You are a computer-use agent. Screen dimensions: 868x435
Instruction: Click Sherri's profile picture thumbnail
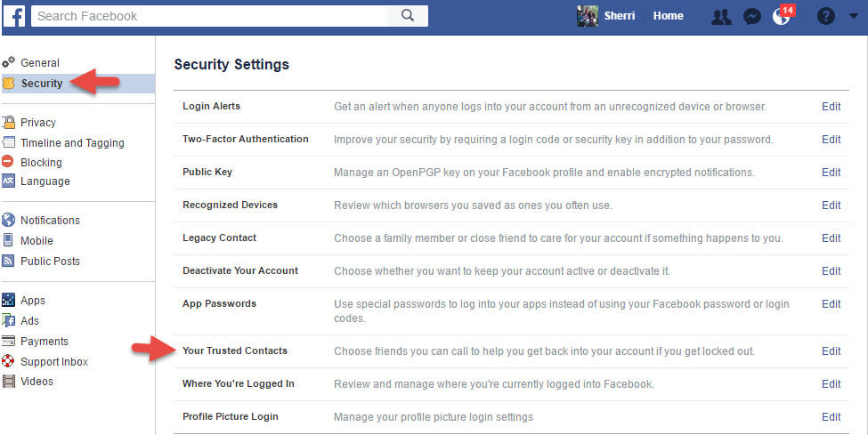[588, 16]
